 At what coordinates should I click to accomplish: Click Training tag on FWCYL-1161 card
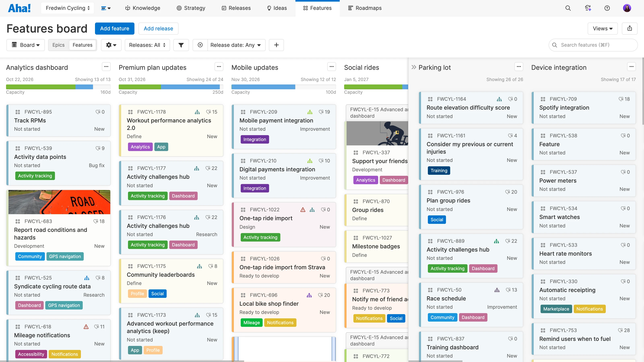[439, 171]
